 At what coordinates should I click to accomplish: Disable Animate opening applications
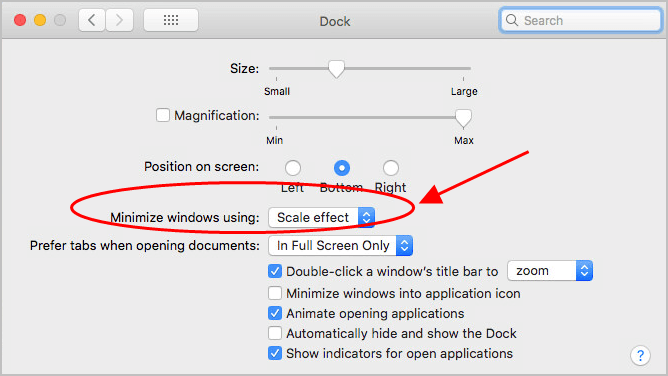pyautogui.click(x=275, y=313)
